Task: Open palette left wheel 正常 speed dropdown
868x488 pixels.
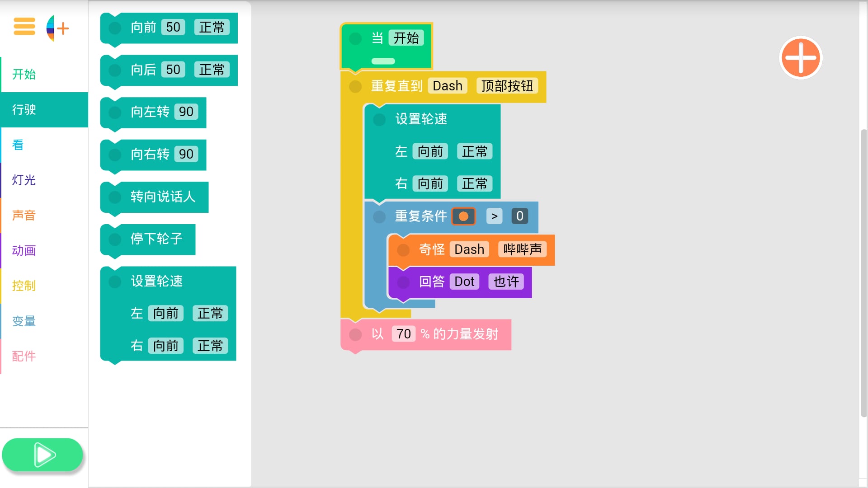Action: [210, 313]
